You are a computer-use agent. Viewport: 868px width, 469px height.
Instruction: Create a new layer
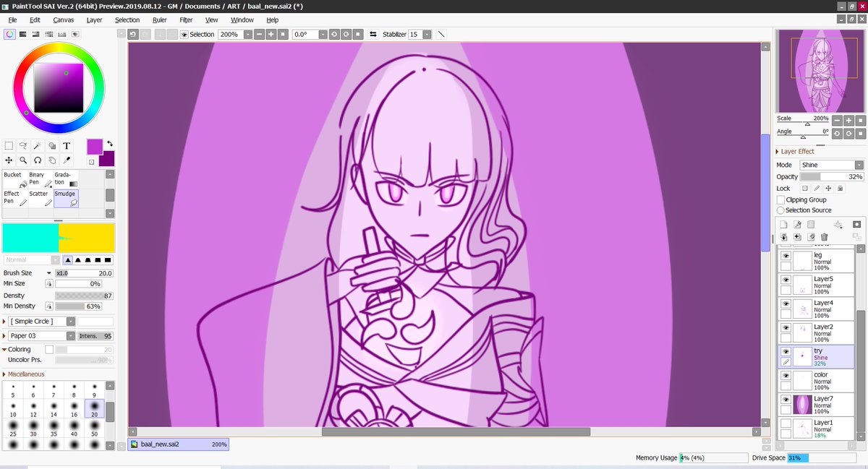pyautogui.click(x=783, y=225)
